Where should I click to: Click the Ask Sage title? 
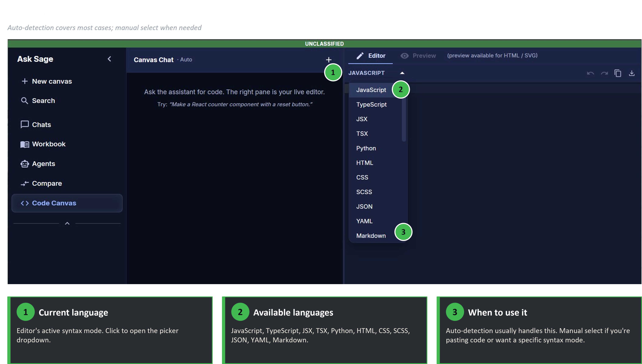(35, 59)
